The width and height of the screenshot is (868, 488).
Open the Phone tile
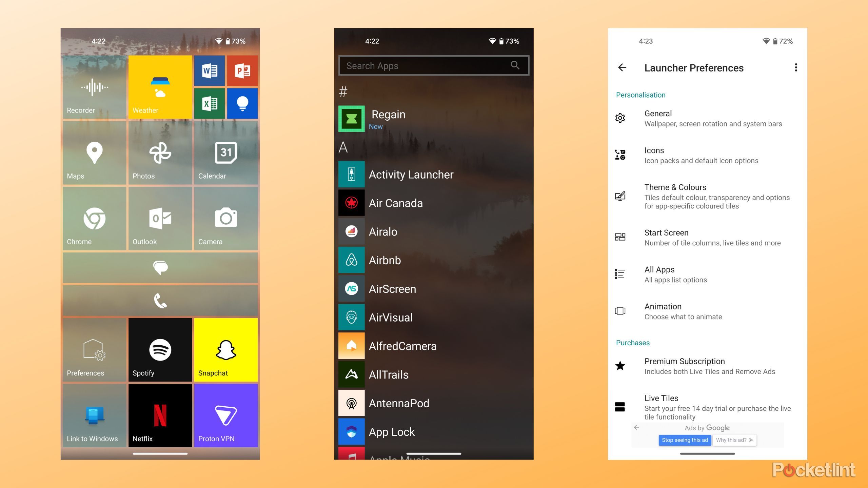(x=159, y=300)
